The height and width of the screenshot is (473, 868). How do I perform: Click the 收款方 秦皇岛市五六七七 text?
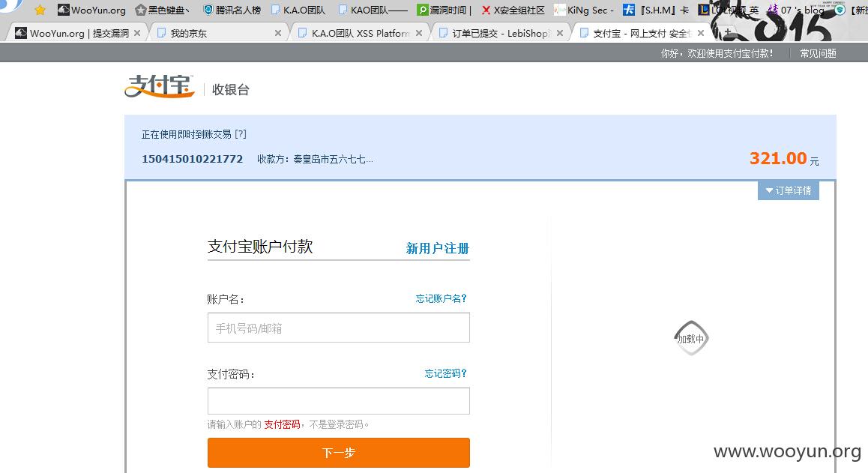(x=315, y=159)
